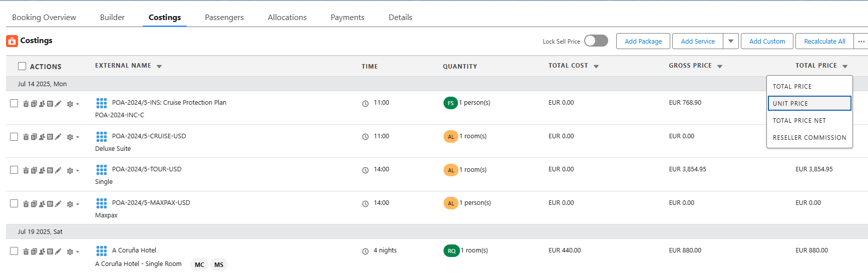Click the Add Package button
Viewport: 868px width, 273px height.
coord(643,41)
